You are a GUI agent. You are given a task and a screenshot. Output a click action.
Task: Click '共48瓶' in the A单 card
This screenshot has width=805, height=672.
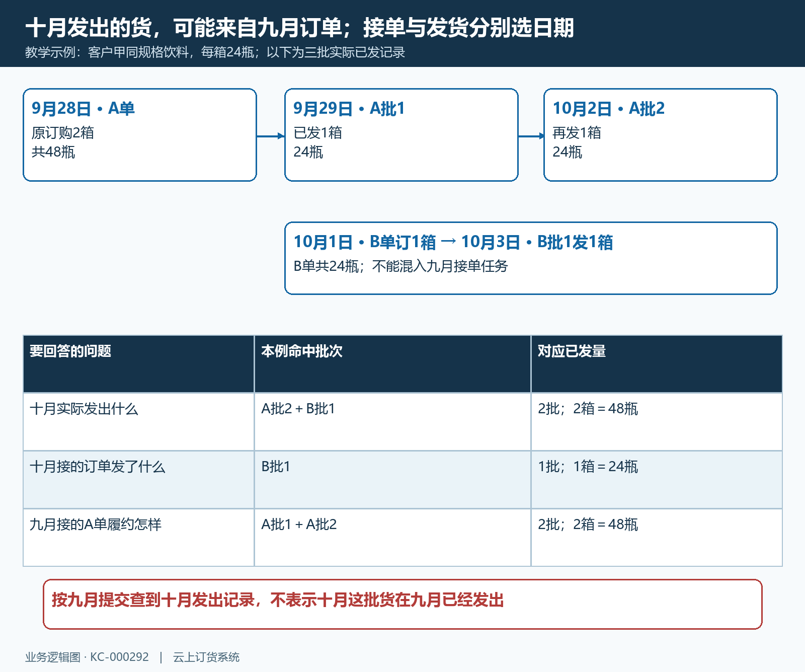coord(53,152)
